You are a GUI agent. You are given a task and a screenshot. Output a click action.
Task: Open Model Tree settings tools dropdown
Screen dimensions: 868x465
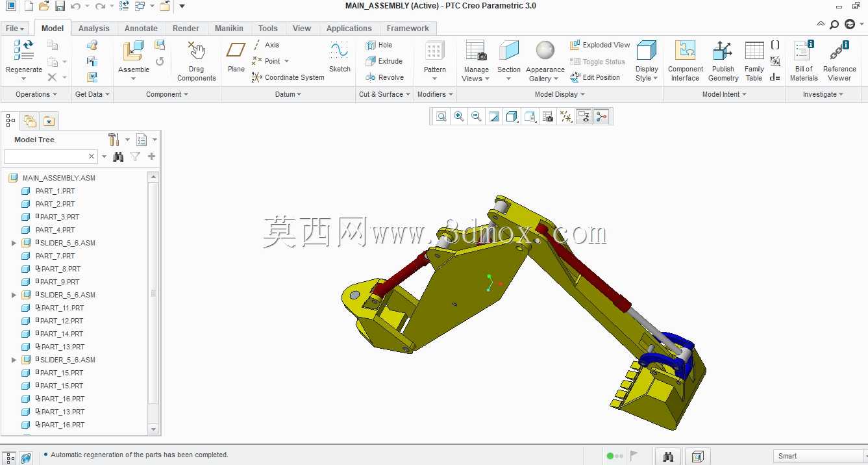click(x=118, y=140)
